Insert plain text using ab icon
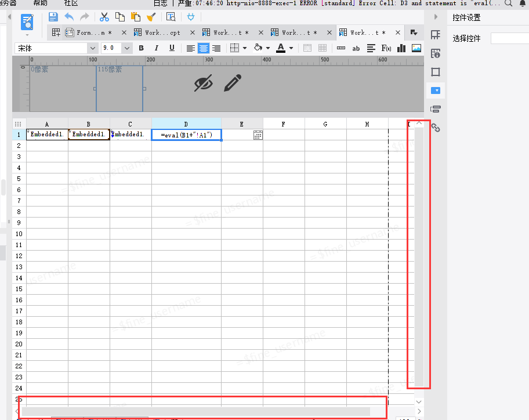Screen dimensions: 529x420 click(356, 49)
